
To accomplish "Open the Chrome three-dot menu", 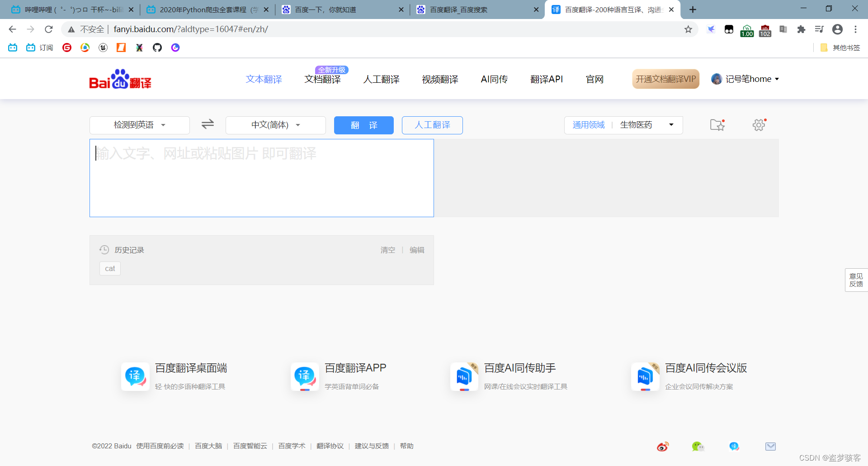I will [855, 29].
